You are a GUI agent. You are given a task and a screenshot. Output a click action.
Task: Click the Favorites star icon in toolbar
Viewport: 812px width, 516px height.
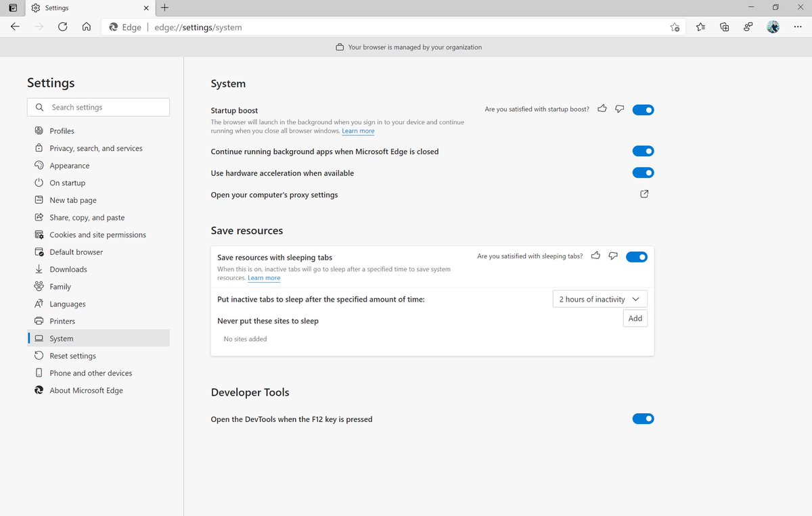pos(700,27)
